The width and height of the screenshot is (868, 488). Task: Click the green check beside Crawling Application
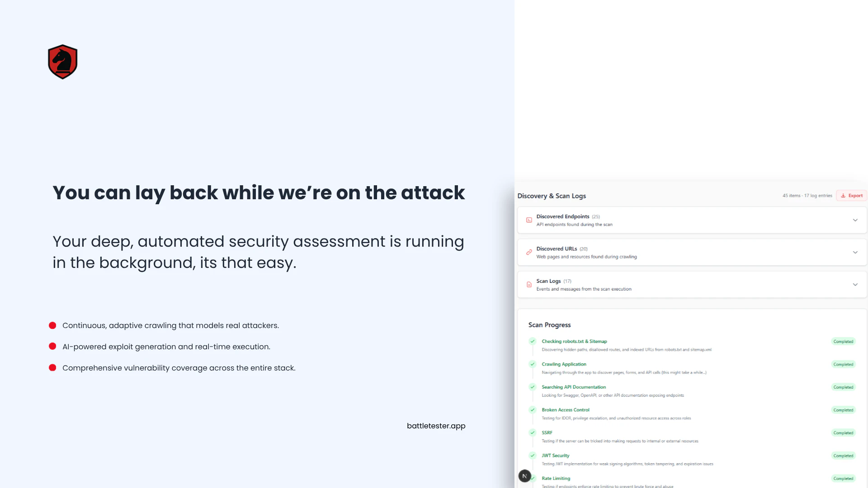[533, 364]
